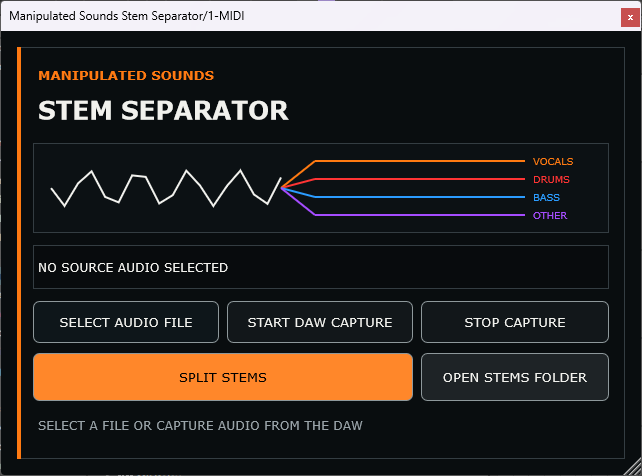Select the DRUMS stem label

pyautogui.click(x=551, y=180)
